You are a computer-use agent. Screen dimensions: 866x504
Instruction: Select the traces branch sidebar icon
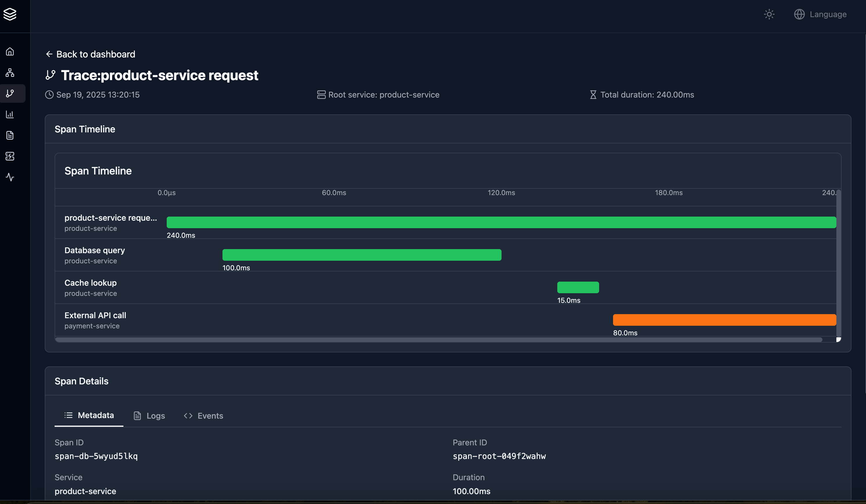click(x=10, y=93)
